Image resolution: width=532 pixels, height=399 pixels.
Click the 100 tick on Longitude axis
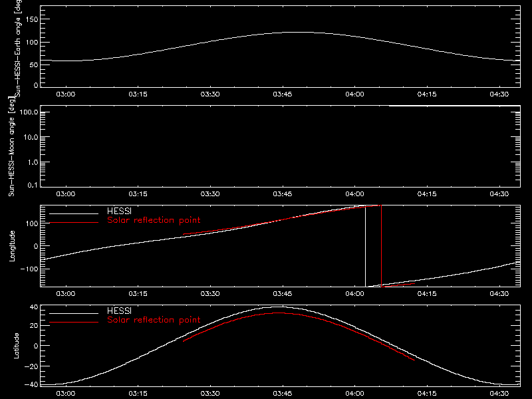[x=32, y=223]
